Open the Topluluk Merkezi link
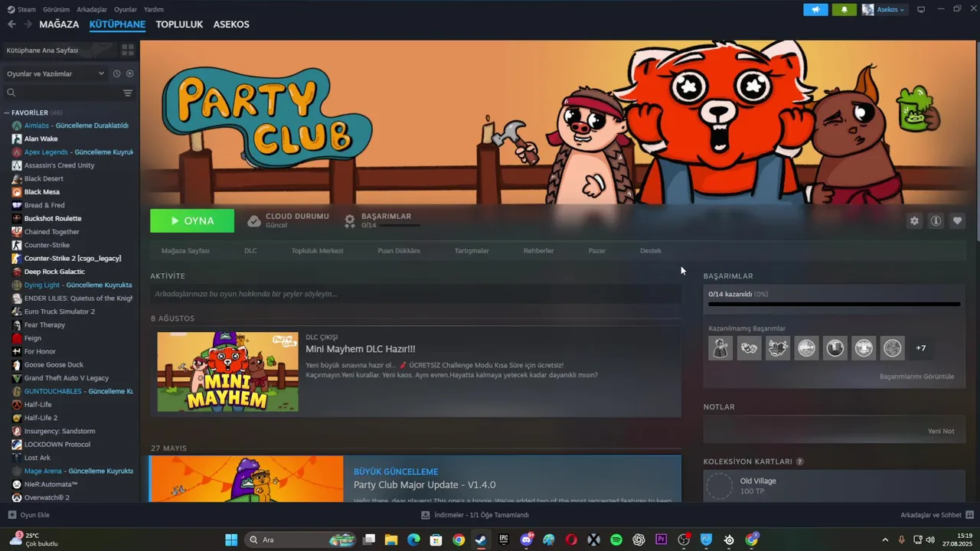 coord(317,250)
